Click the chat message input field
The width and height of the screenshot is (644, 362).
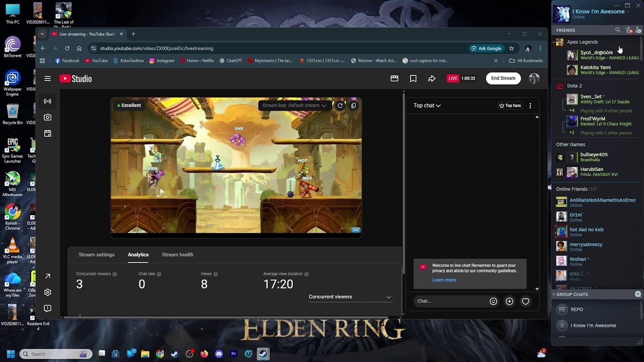click(450, 301)
